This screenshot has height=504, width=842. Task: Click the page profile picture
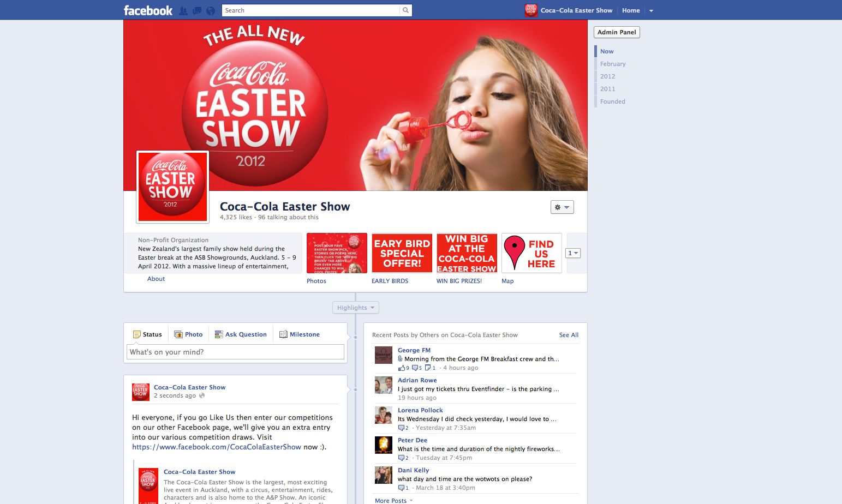[x=172, y=187]
